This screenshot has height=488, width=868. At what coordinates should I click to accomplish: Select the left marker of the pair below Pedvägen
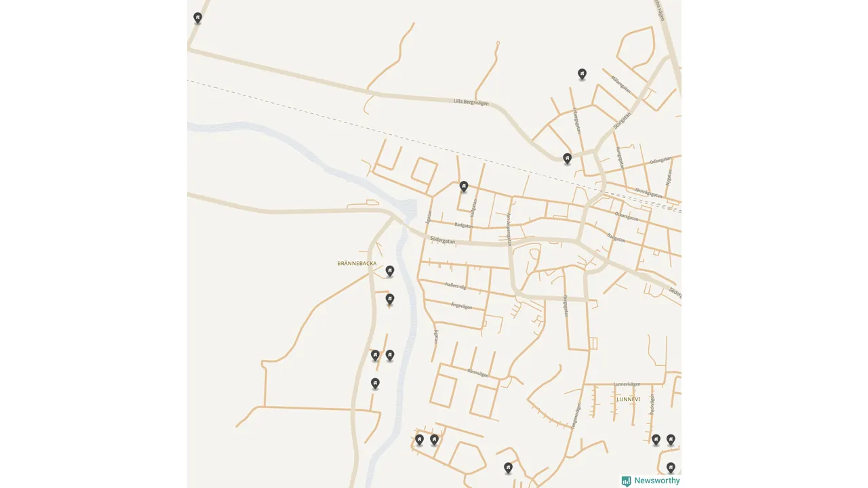coord(656,440)
